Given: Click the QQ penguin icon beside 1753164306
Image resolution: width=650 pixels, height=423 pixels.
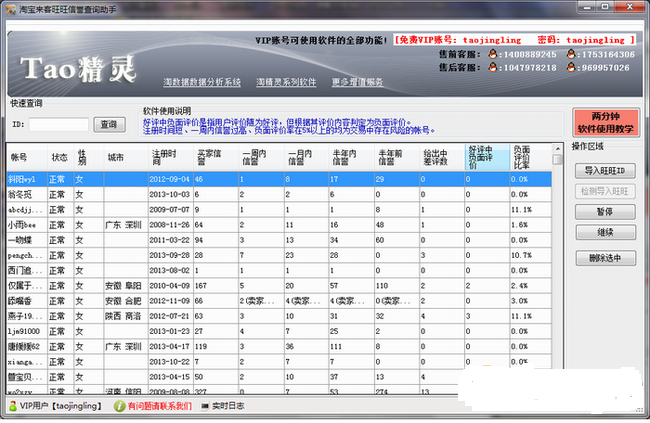Looking at the screenshot, I should [x=571, y=54].
